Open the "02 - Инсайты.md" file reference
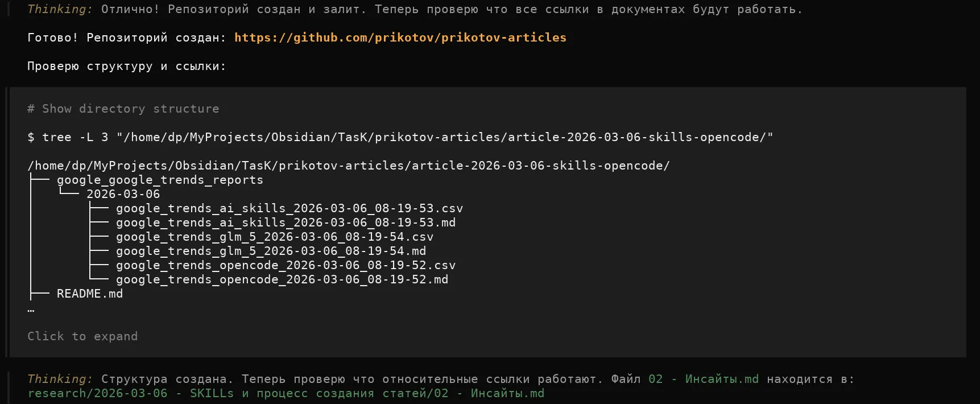The width and height of the screenshot is (980, 404). (x=703, y=379)
